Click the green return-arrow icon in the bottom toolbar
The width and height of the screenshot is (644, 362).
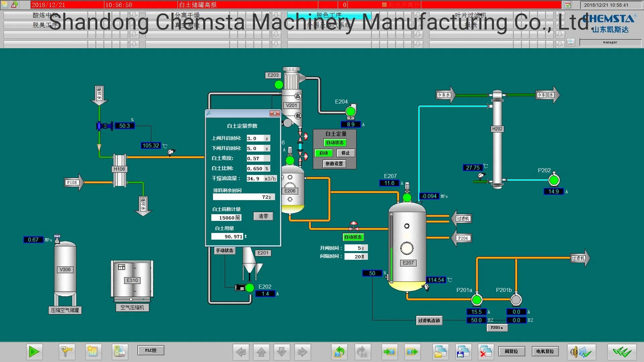click(x=339, y=352)
